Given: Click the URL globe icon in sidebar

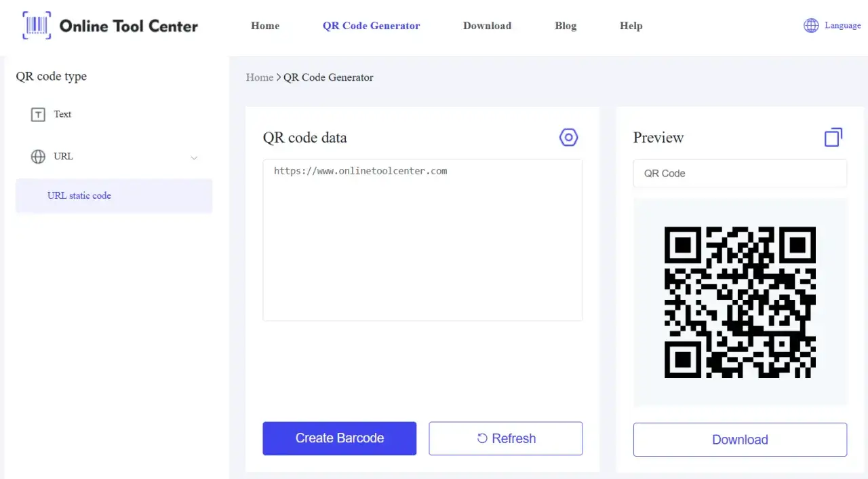Looking at the screenshot, I should [38, 157].
